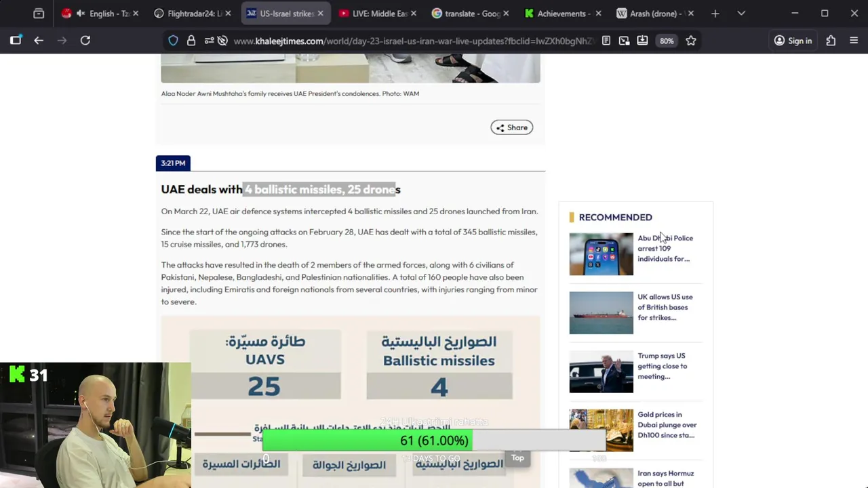Screen dimensions: 868x488
Task: Expand the list all tabs chevron
Action: pos(741,14)
